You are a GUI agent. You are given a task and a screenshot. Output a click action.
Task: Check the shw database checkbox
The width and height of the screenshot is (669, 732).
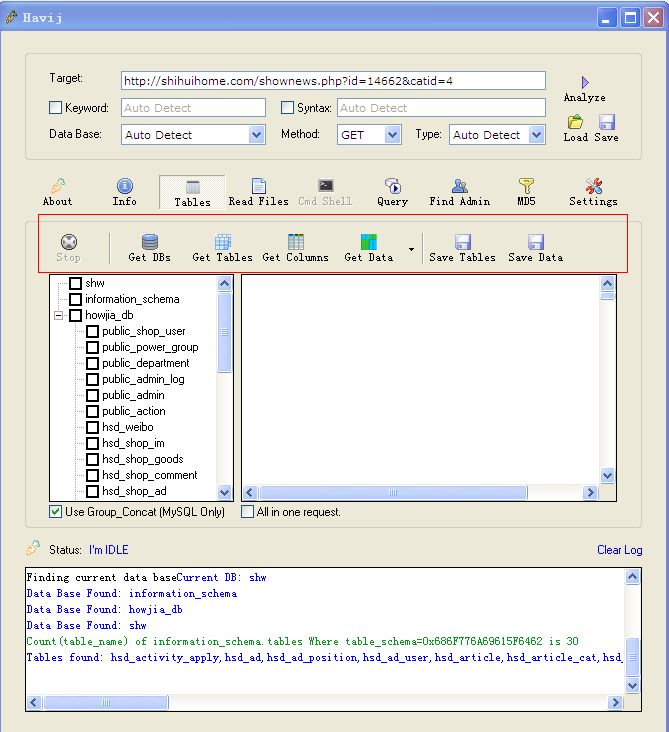(76, 283)
